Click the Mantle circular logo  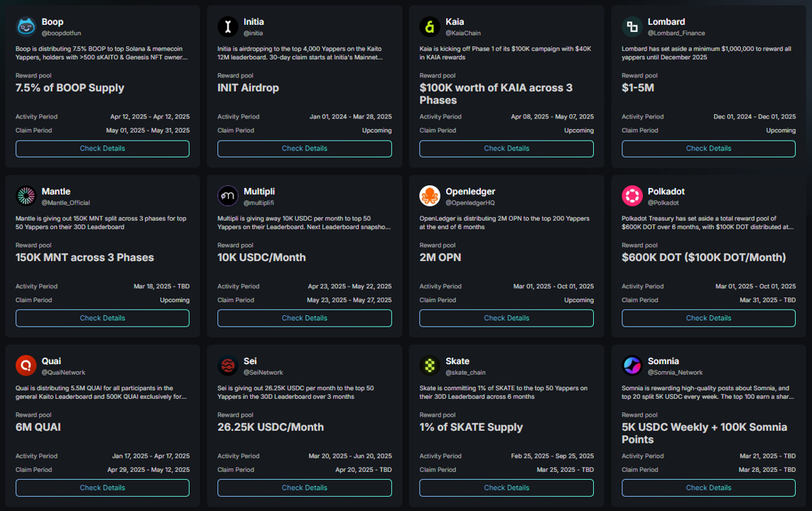click(26, 196)
